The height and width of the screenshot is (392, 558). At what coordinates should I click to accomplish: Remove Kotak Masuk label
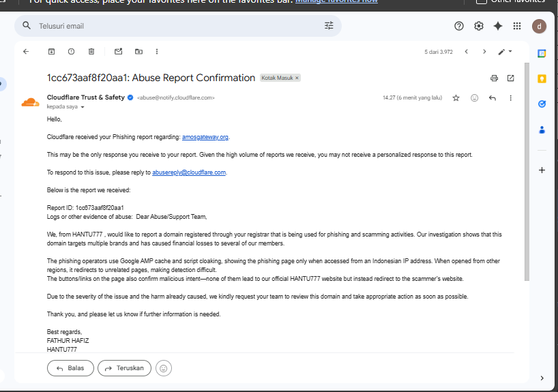click(297, 78)
